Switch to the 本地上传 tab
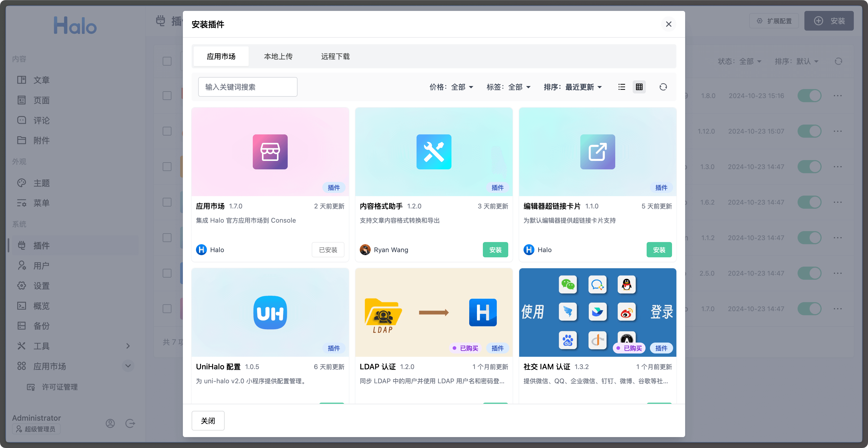The image size is (868, 448). [x=278, y=56]
